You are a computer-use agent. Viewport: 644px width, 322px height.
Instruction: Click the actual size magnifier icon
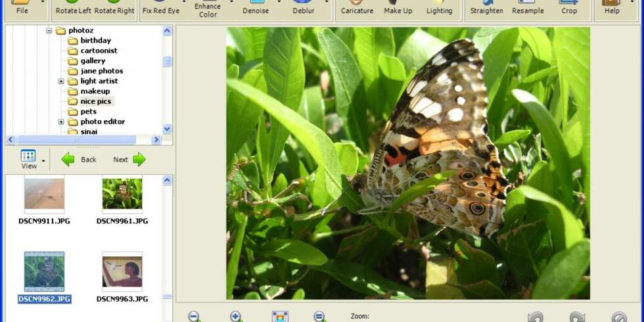[x=319, y=317]
